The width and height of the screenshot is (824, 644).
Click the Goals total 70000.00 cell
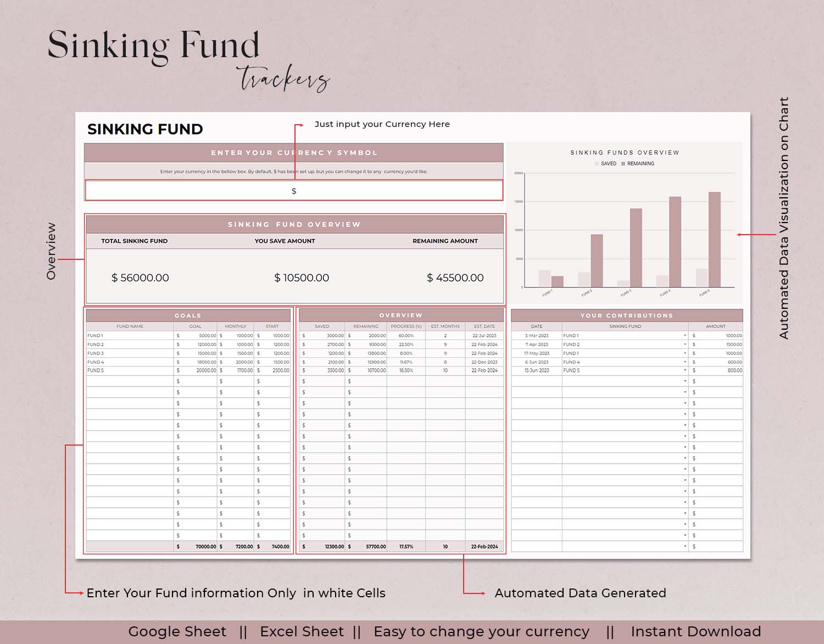click(x=196, y=547)
